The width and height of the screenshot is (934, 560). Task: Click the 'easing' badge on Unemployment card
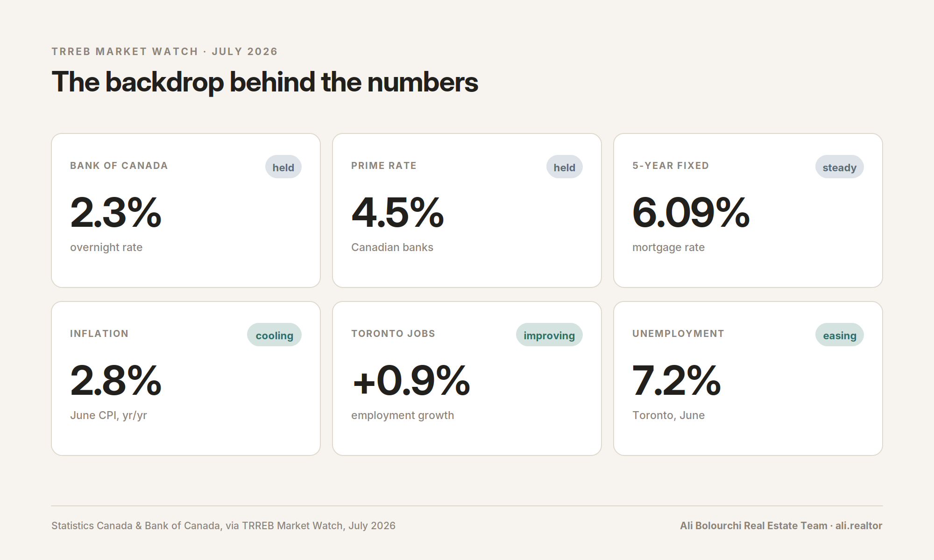tap(840, 335)
